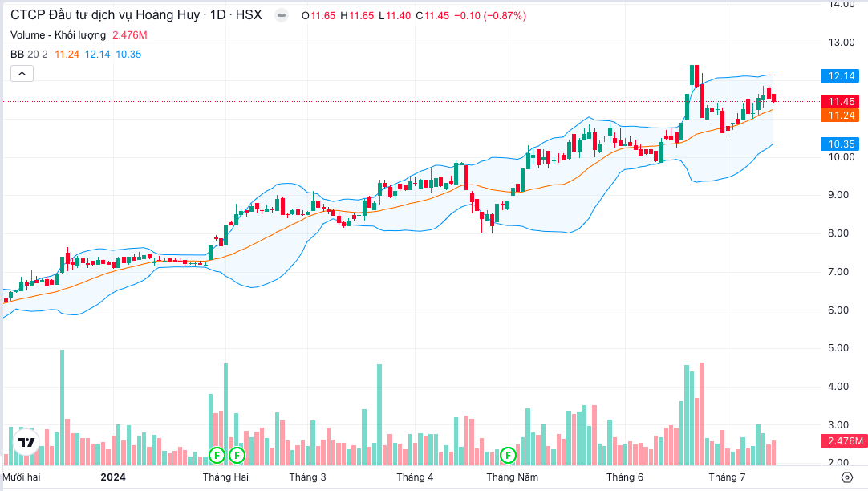Open the chart settings gear icon
The width and height of the screenshot is (868, 491).
[846, 477]
